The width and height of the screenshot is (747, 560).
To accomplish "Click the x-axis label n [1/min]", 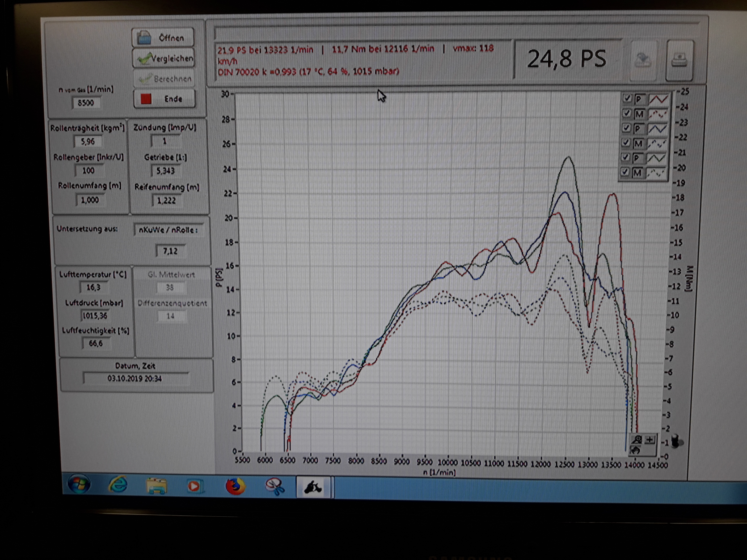I will 440,472.
